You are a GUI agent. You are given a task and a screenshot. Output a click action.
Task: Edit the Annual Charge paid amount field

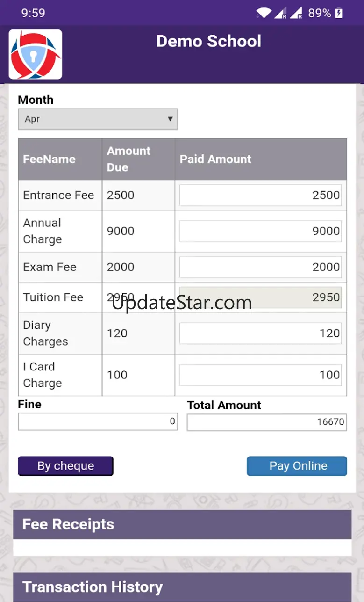[260, 231]
